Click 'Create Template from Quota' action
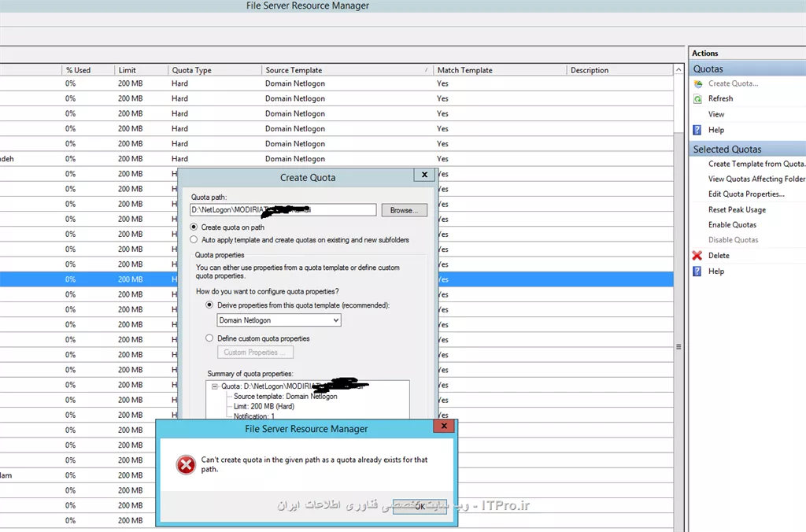806x532 pixels. pyautogui.click(x=756, y=164)
